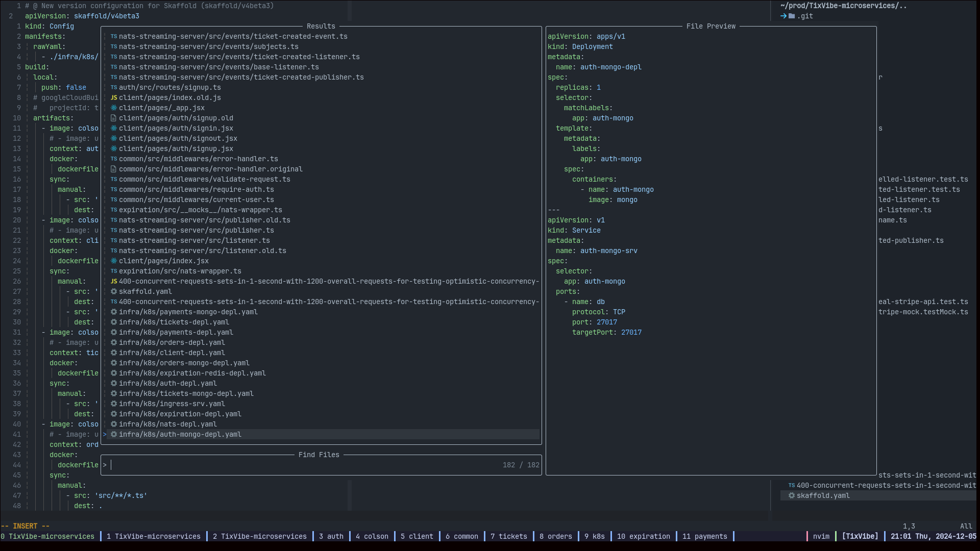Switch to tmux window 9 k8s

(594, 536)
